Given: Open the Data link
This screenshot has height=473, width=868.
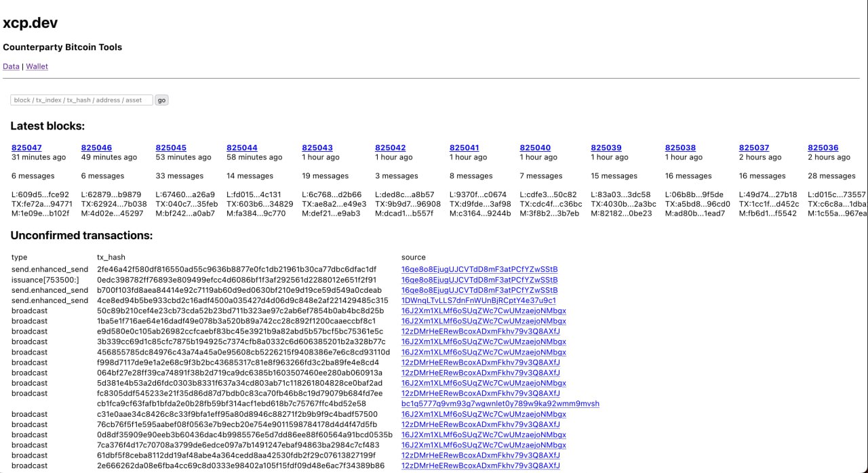Looking at the screenshot, I should [x=11, y=66].
